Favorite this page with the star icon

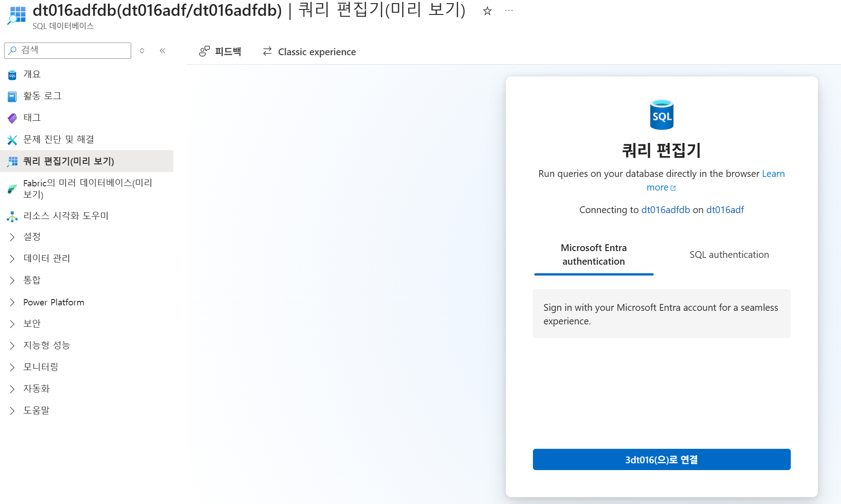coord(487,11)
